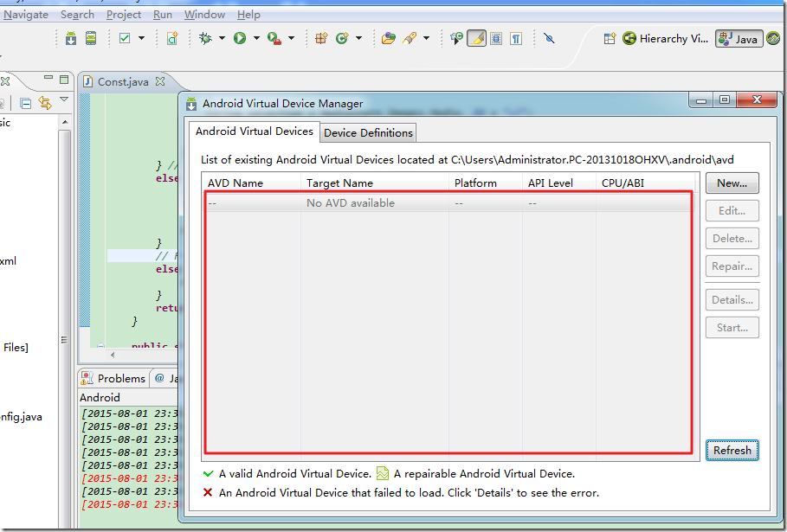This screenshot has height=532, width=787.
Task: Click the Edit... button
Action: click(732, 210)
